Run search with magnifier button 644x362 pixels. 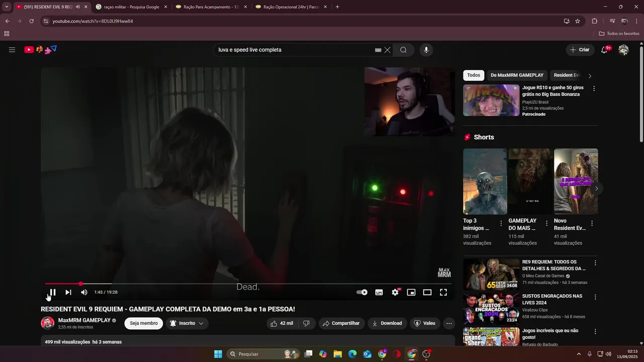404,50
